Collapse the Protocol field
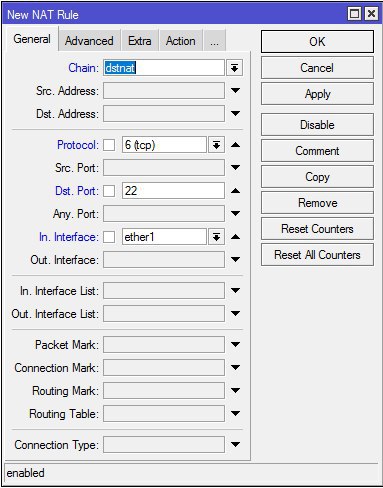The image size is (383, 488). [235, 145]
